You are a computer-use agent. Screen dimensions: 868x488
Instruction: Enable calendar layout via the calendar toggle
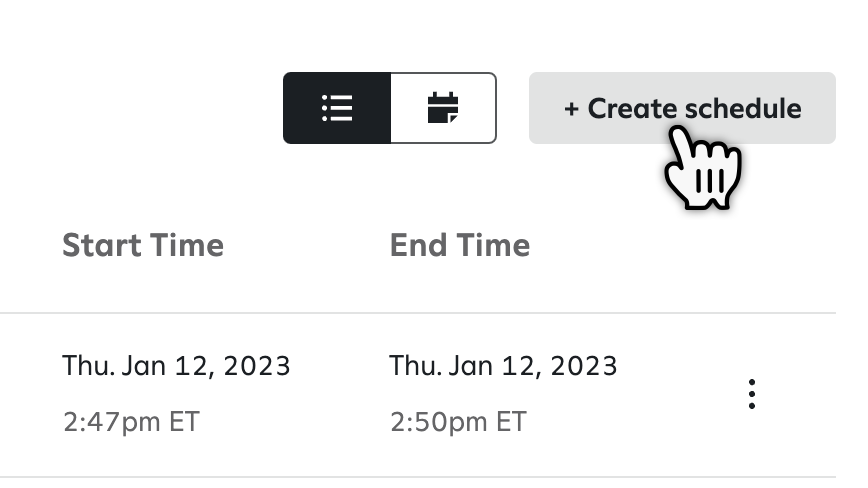[x=442, y=108]
